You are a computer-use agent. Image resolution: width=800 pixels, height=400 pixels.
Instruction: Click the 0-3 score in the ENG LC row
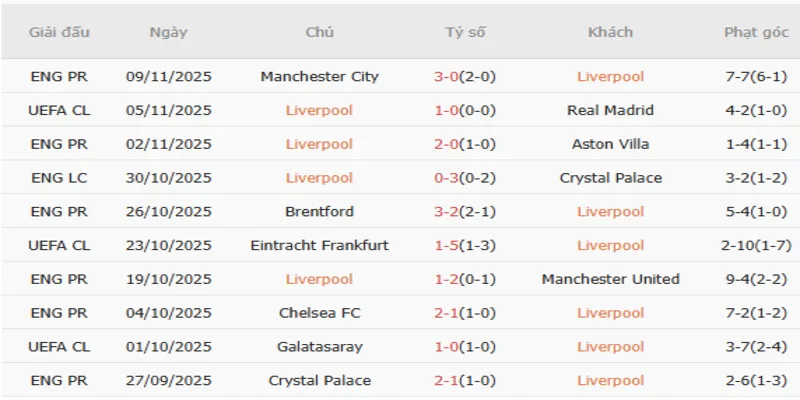[448, 178]
